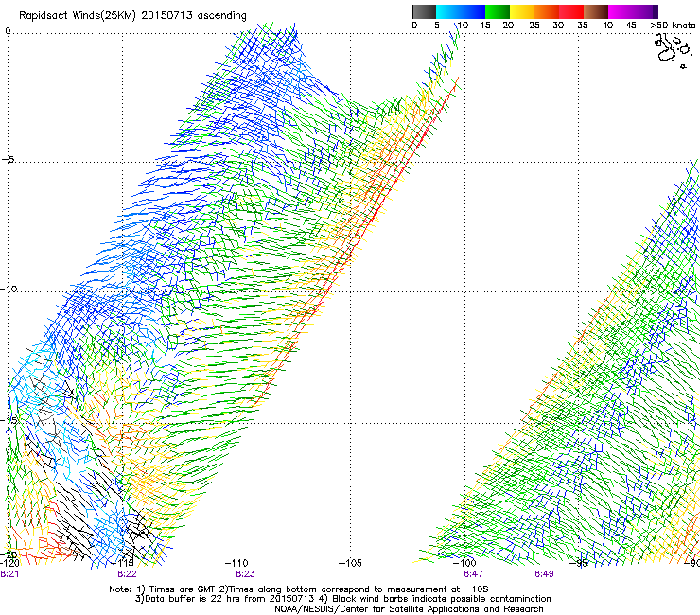The height and width of the screenshot is (615, 700).
Task: Click the green 15-20 knots color swatch
Action: (498, 11)
